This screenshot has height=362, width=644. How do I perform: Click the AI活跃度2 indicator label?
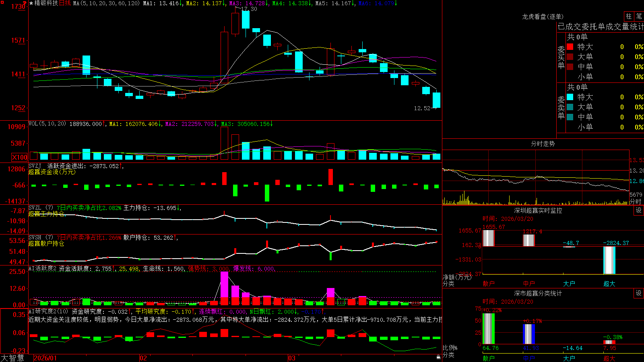coord(43,268)
